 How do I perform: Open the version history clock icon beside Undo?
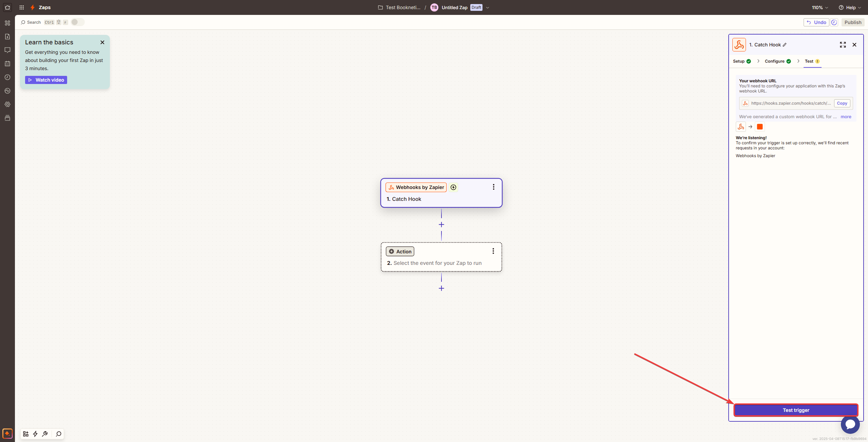(x=834, y=22)
